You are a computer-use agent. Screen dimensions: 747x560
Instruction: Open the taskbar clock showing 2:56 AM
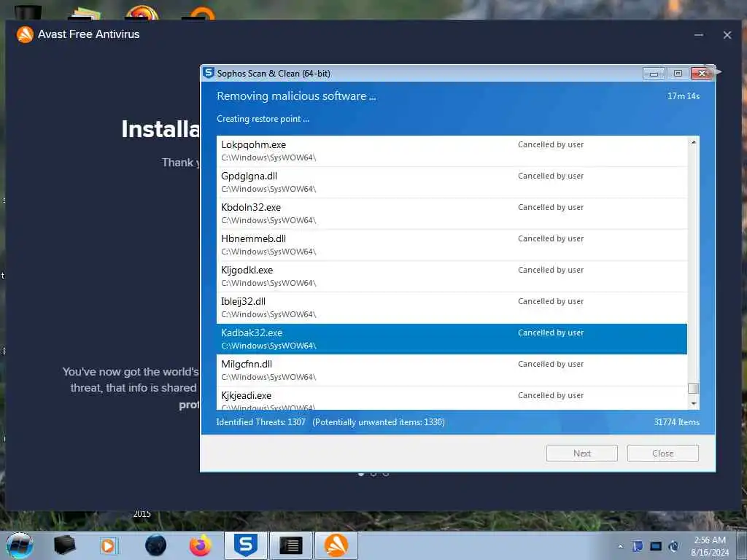click(x=710, y=546)
